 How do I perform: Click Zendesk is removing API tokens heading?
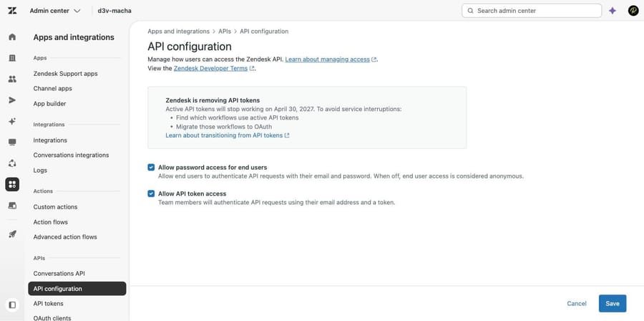[x=213, y=100]
